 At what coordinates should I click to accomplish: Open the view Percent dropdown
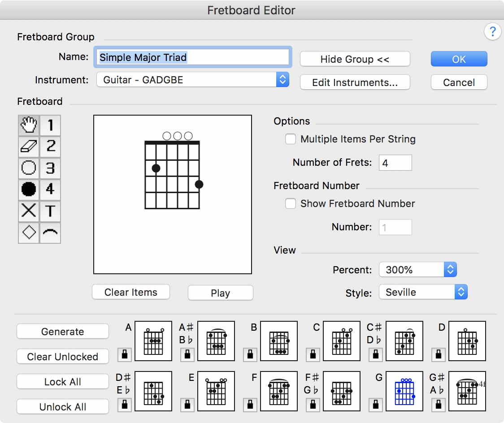(417, 270)
